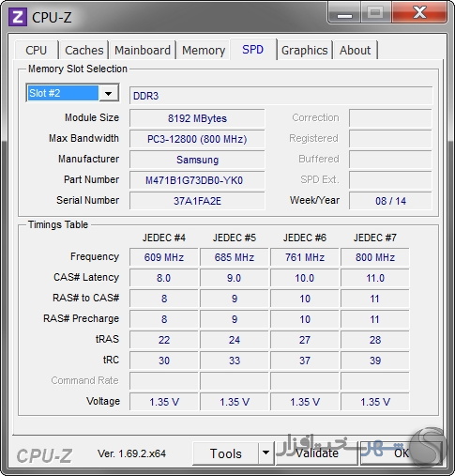Click the CAS# Latency 8.0 cell
The height and width of the screenshot is (476, 455).
pos(164,278)
